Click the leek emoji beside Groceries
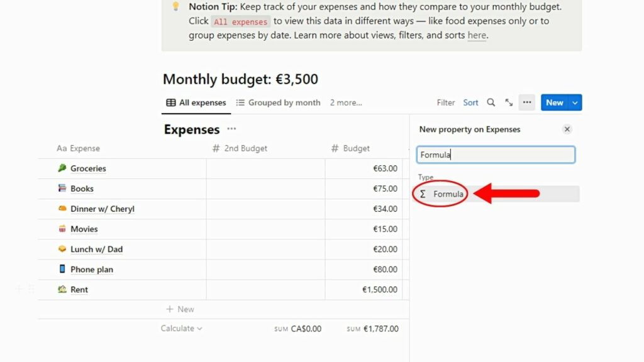 pyautogui.click(x=62, y=168)
